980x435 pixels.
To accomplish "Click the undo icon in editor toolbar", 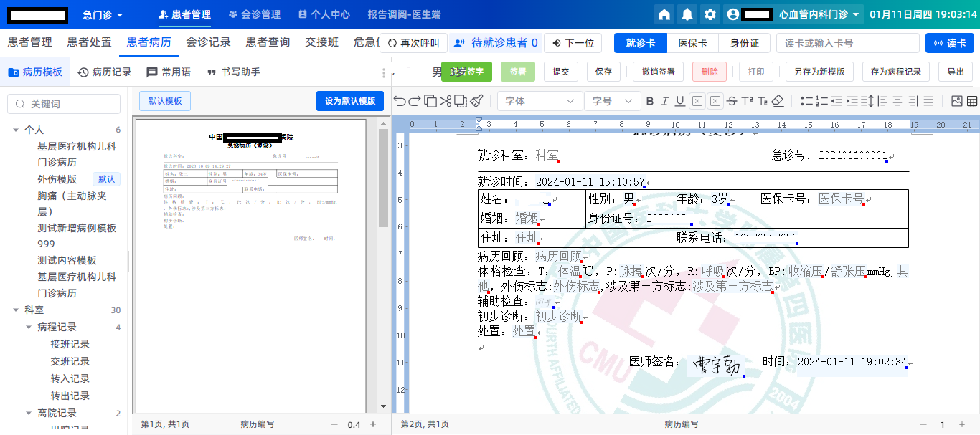I will (399, 101).
